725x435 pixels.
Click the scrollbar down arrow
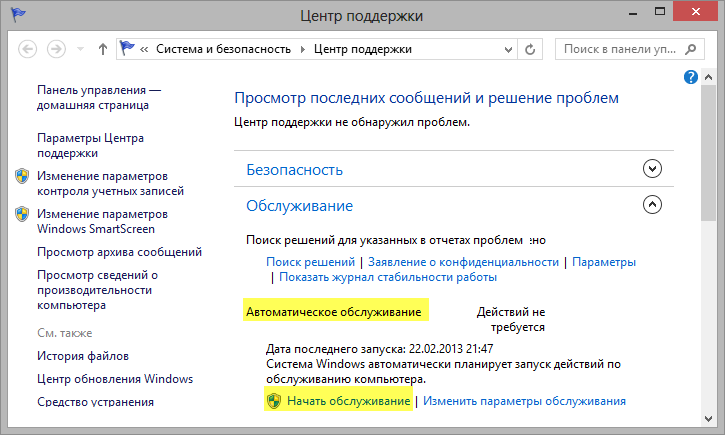(708, 419)
